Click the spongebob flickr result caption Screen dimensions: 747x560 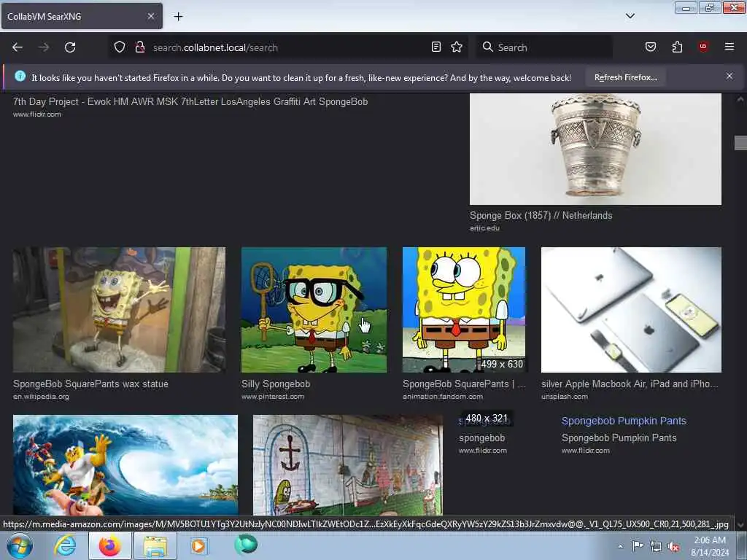point(481,437)
